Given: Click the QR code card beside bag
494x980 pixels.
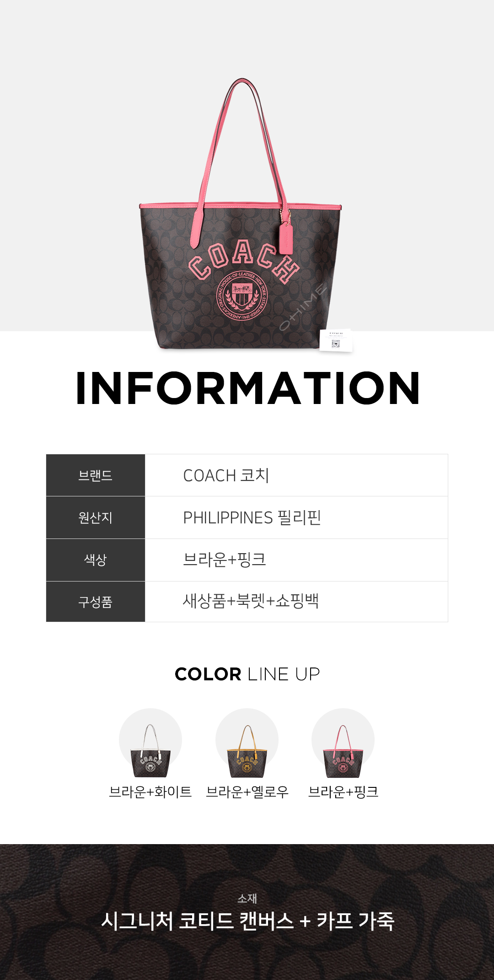Looking at the screenshot, I should (x=336, y=340).
